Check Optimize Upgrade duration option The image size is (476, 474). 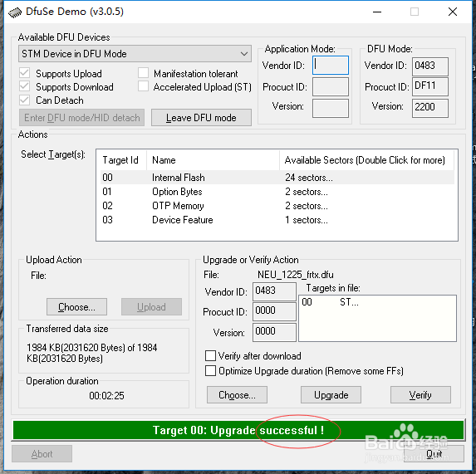[x=210, y=370]
